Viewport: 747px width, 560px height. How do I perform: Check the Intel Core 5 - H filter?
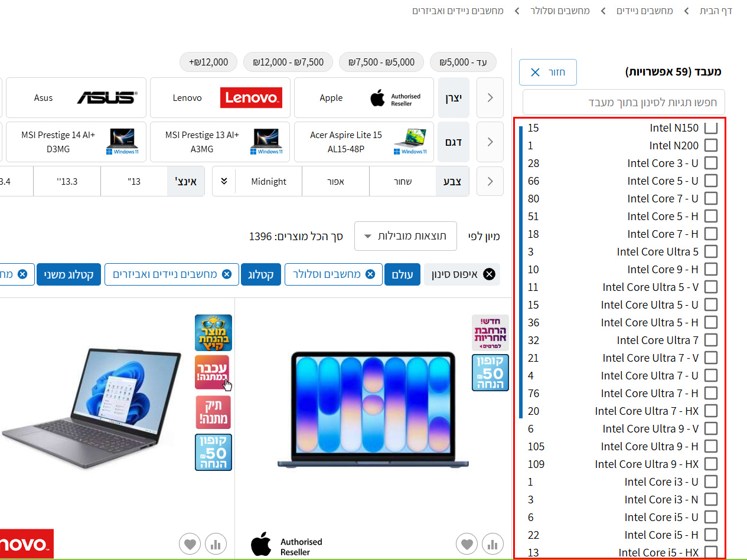(711, 216)
